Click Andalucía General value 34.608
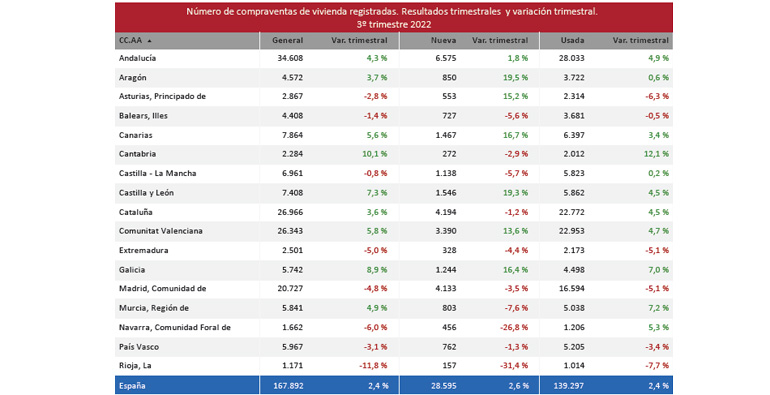This screenshot has width=770, height=395. (x=290, y=58)
